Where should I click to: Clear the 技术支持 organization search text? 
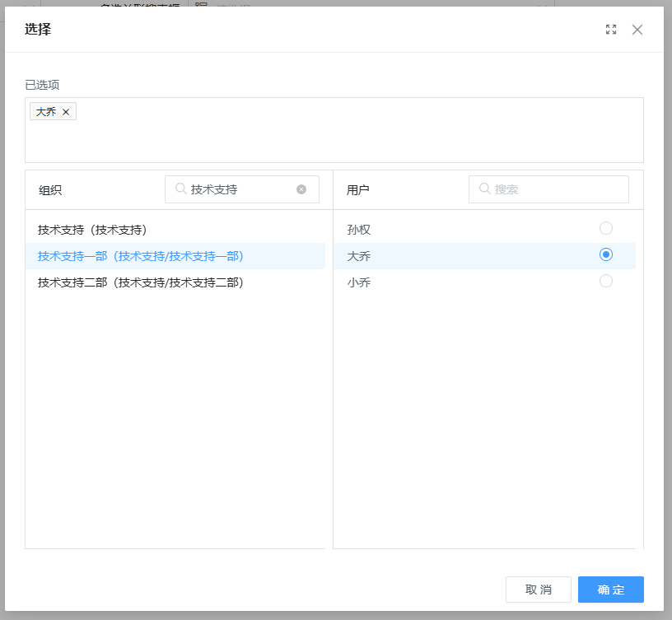pos(301,189)
